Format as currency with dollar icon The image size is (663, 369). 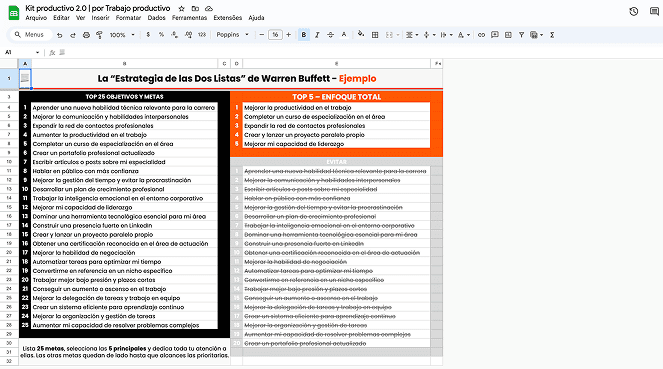[x=148, y=35]
